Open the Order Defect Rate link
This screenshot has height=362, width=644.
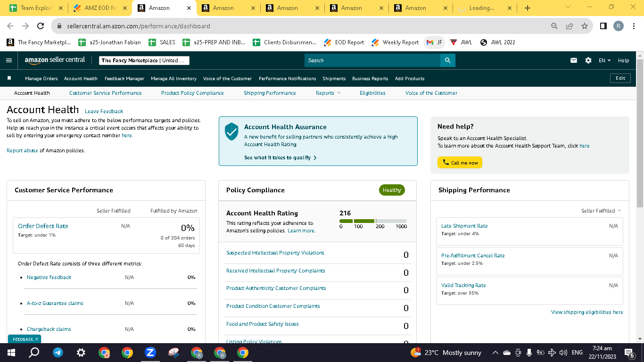tap(43, 226)
